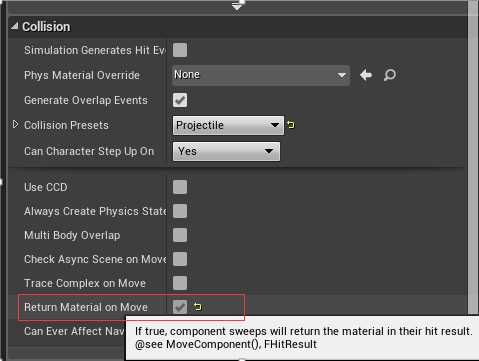
Task: Reset Collision Presets to default arrow
Action: click(x=291, y=125)
